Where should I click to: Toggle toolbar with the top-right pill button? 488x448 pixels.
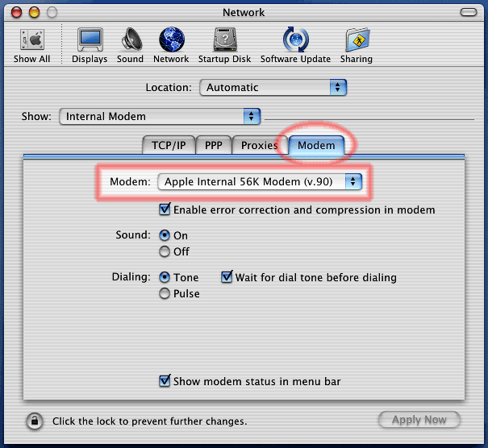point(468,12)
